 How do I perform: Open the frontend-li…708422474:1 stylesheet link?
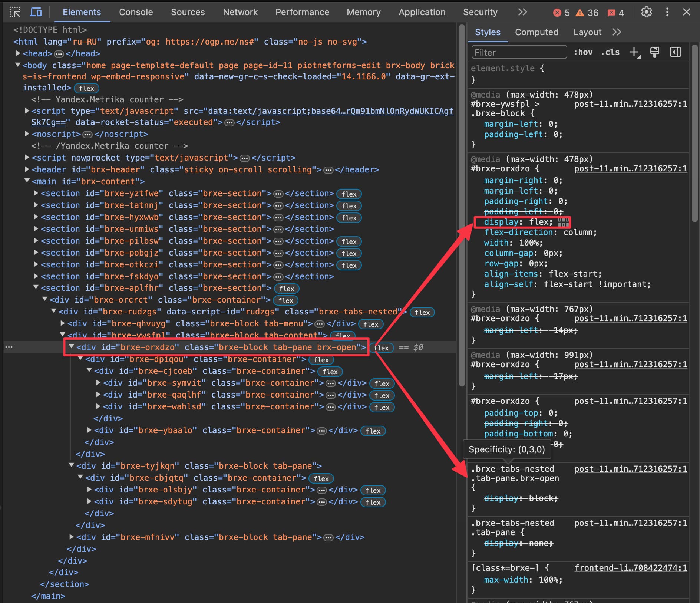pos(630,568)
